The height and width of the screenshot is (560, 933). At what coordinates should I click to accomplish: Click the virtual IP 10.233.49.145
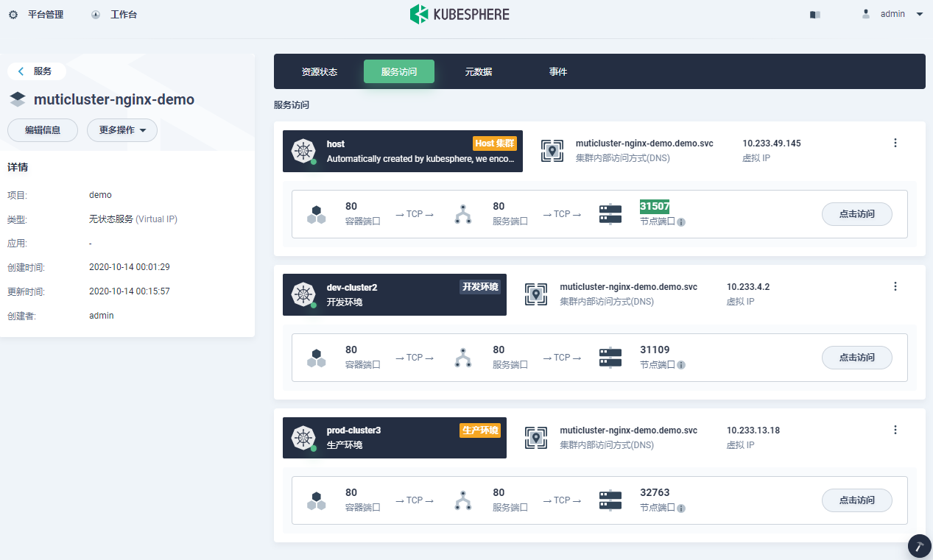[x=771, y=143]
